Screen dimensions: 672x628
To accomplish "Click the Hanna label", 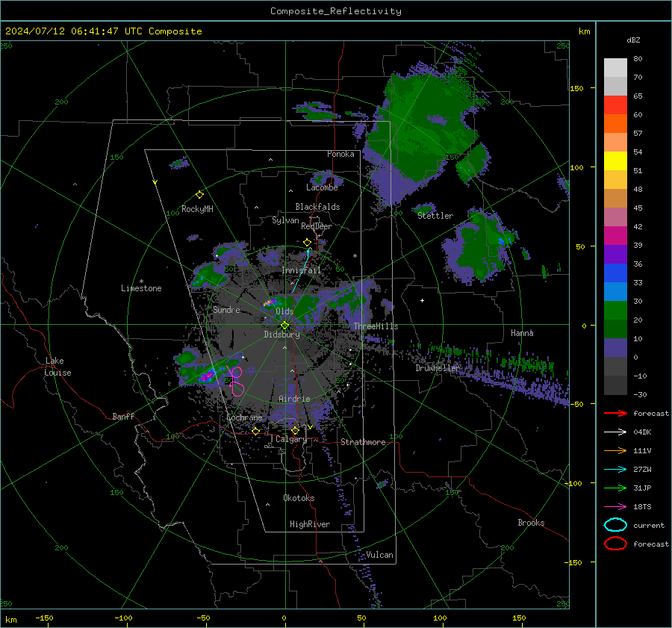I will [522, 333].
